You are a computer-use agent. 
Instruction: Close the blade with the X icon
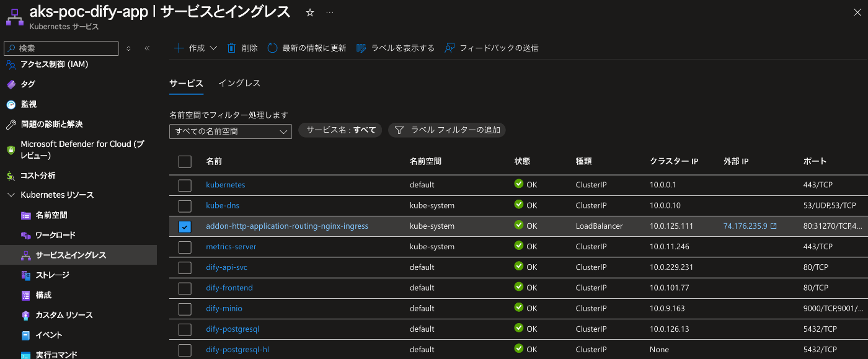(x=857, y=13)
